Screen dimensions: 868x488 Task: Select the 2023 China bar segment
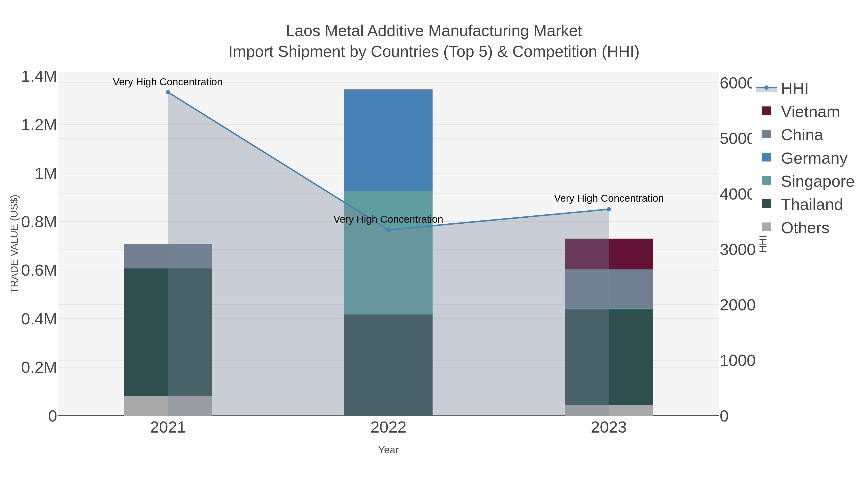point(609,289)
